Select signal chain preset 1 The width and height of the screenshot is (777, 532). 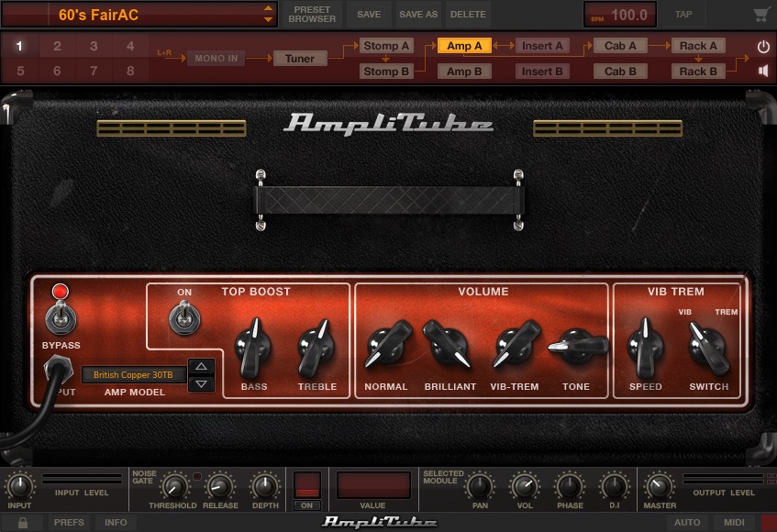coord(20,46)
